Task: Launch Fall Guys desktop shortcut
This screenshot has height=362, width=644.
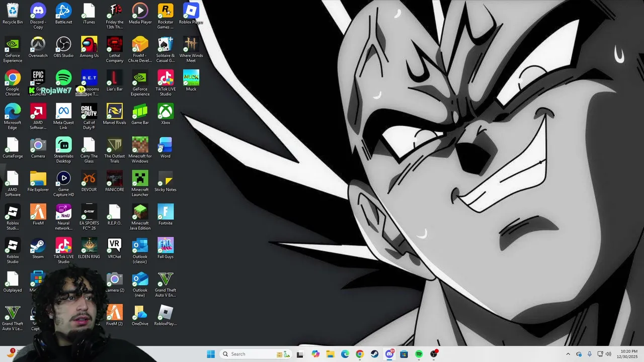Action: click(166, 248)
